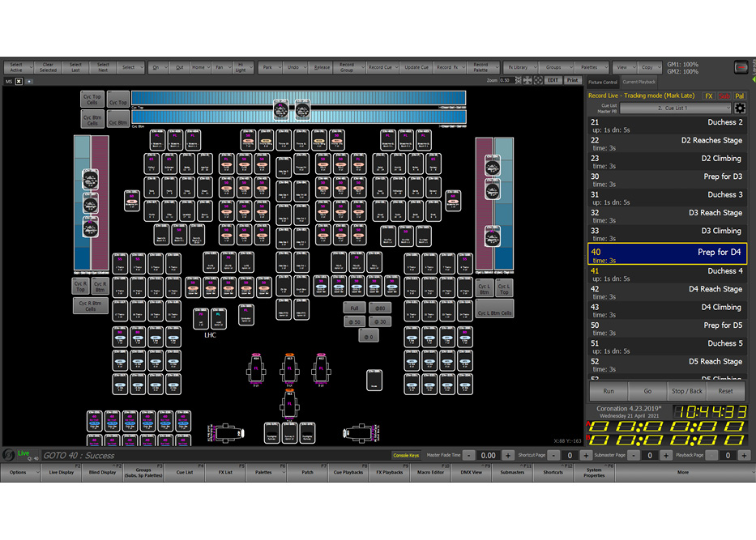Screen dimensions: 756x540
Task: Increase Master Fade Time with plus
Action: (507, 456)
